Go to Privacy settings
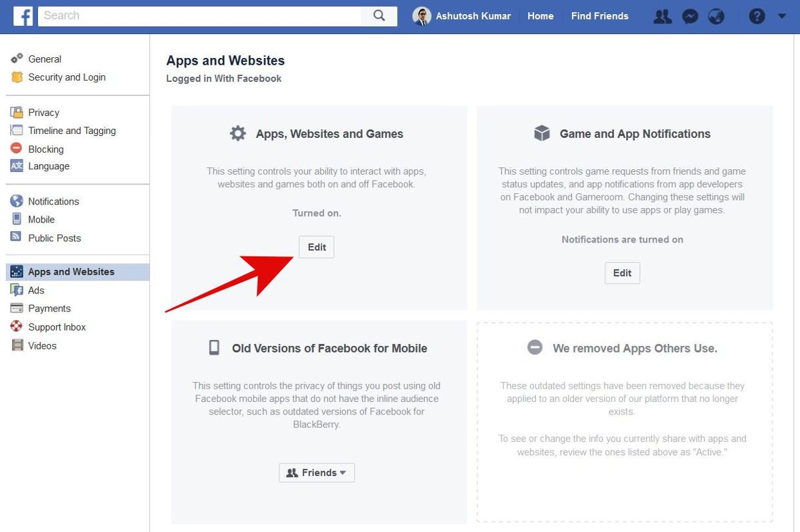The image size is (800, 532). [43, 112]
